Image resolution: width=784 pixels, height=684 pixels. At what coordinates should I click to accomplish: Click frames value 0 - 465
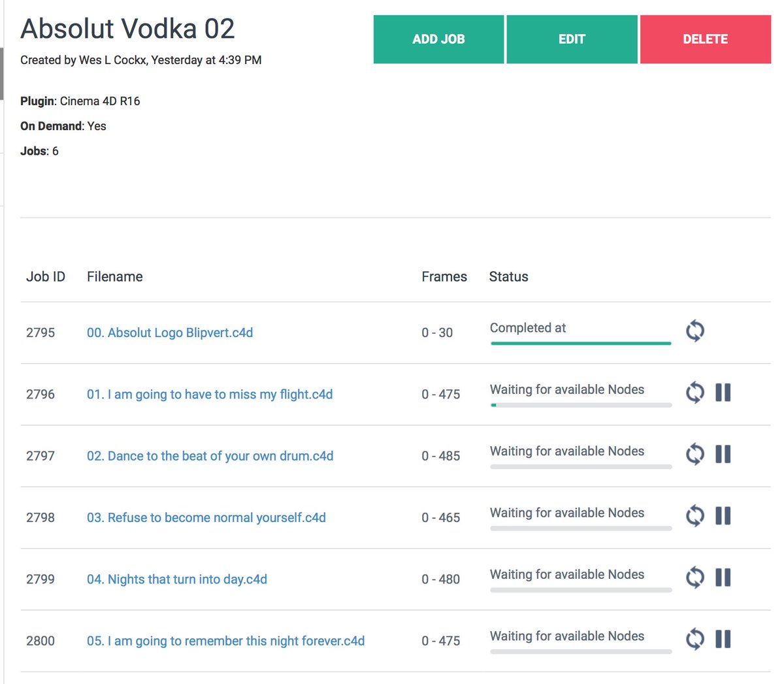tap(441, 517)
